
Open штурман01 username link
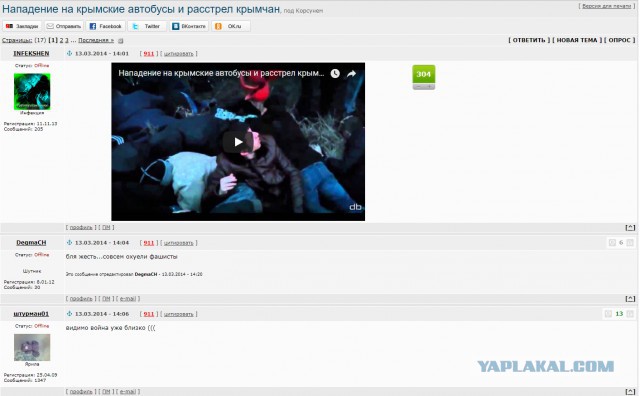(x=31, y=314)
